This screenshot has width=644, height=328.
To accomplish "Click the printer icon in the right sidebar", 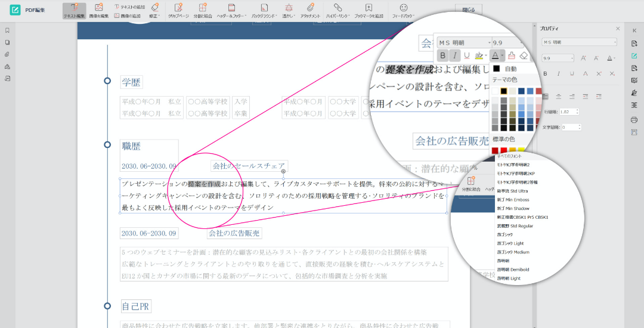I will [634, 120].
